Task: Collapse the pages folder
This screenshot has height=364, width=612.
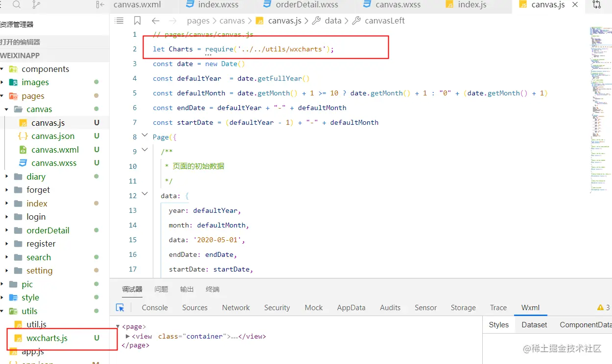Action: (2, 96)
